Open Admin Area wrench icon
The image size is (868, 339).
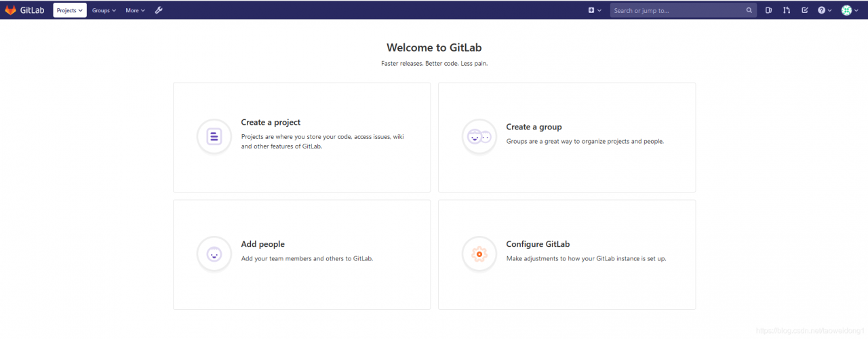coord(159,10)
